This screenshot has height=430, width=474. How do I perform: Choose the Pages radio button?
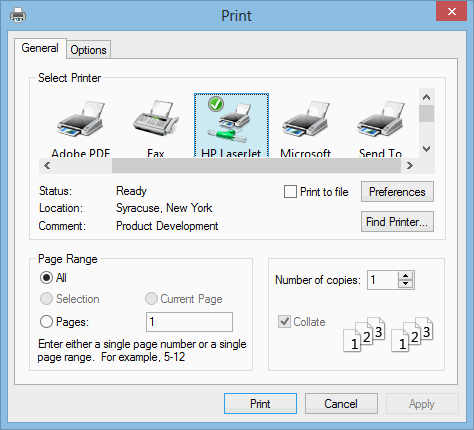[x=46, y=322]
